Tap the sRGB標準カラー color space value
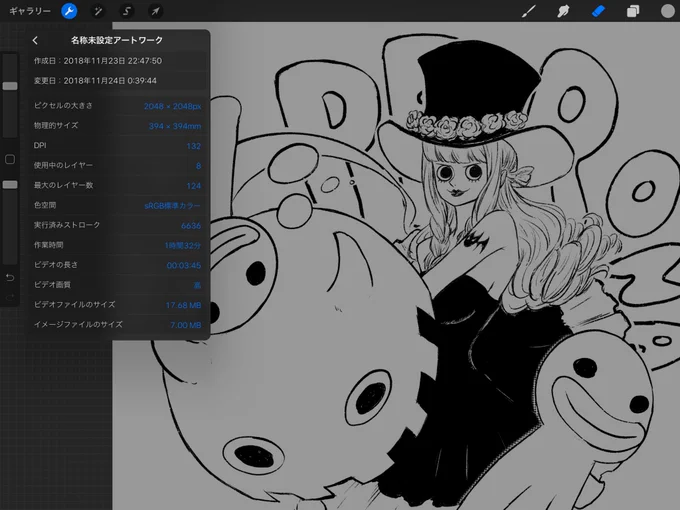 coord(173,206)
